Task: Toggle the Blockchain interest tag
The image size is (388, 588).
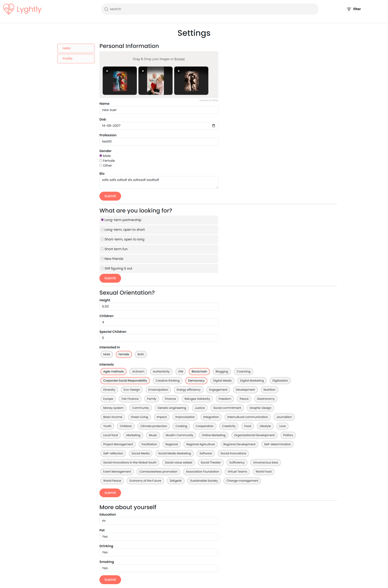Action: pos(199,371)
